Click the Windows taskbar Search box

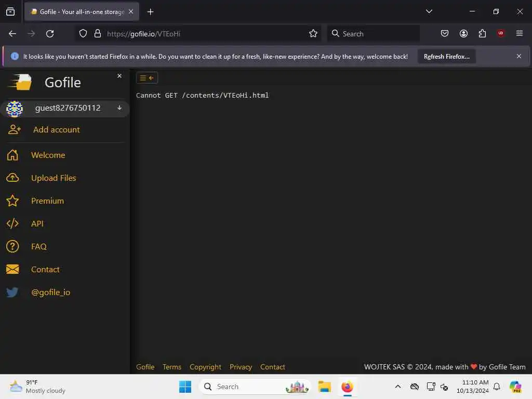255,387
